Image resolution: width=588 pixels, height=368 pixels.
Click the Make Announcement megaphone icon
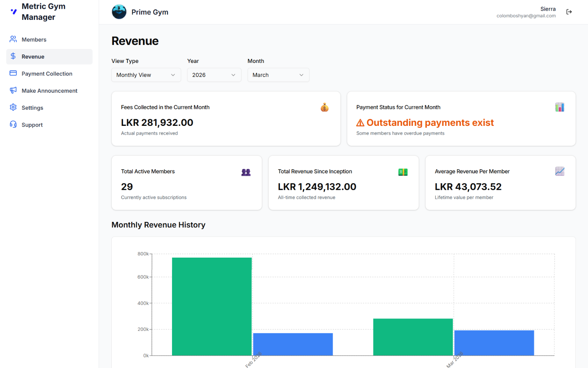pyautogui.click(x=13, y=91)
